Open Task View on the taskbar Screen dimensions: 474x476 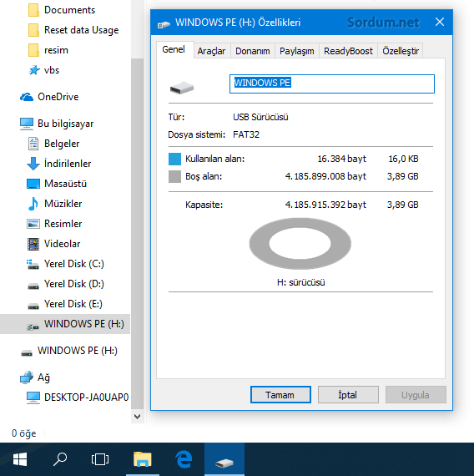point(100,459)
